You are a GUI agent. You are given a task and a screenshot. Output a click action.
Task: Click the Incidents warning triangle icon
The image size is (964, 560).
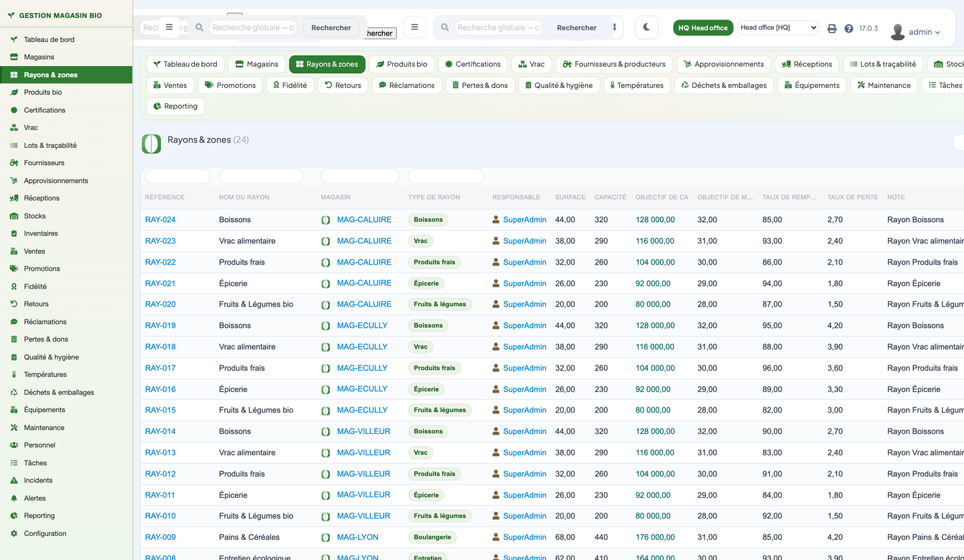13,481
